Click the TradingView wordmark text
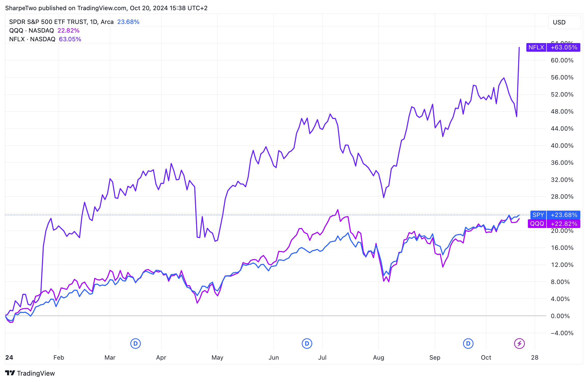Image resolution: width=588 pixels, height=382 pixels. coord(36,373)
